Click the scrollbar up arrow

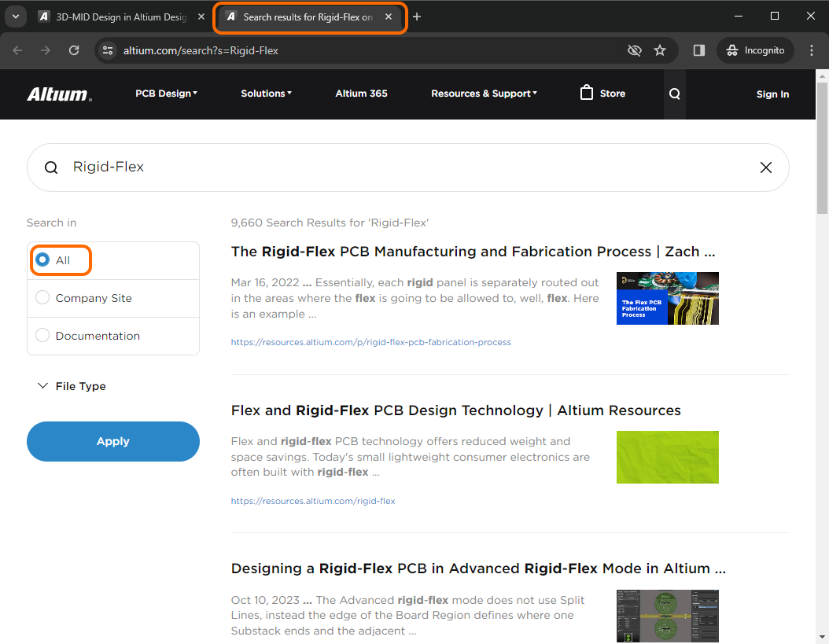(822, 76)
